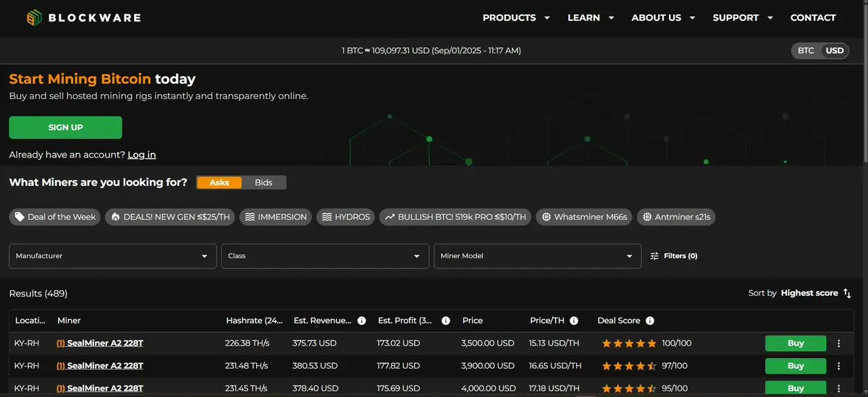The image size is (868, 397).
Task: Click the Price/TH column header
Action: [547, 320]
